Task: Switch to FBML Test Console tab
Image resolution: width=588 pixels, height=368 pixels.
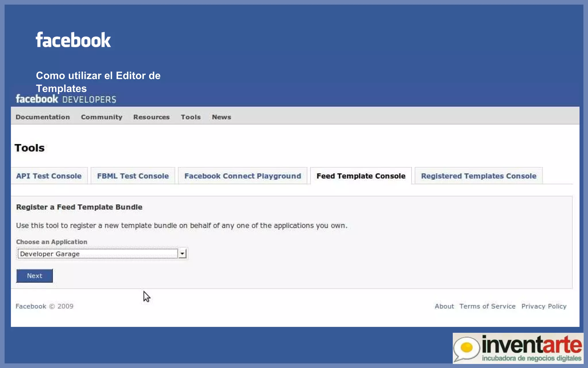Action: (x=133, y=176)
